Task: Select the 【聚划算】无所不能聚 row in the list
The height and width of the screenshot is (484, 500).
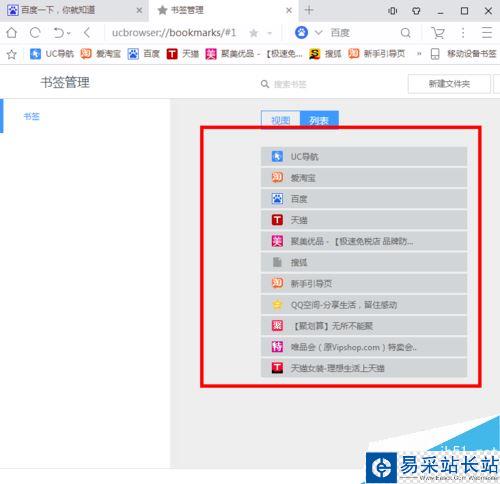Action: click(x=364, y=326)
